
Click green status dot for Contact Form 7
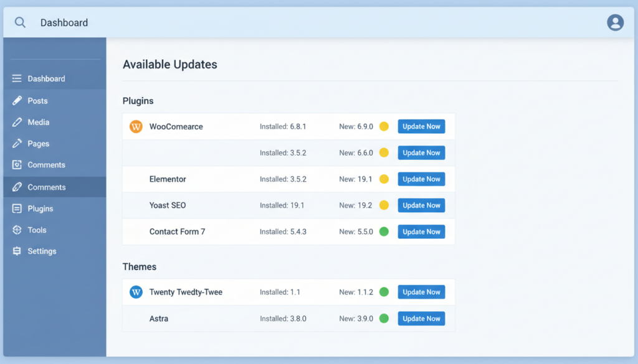[384, 231]
